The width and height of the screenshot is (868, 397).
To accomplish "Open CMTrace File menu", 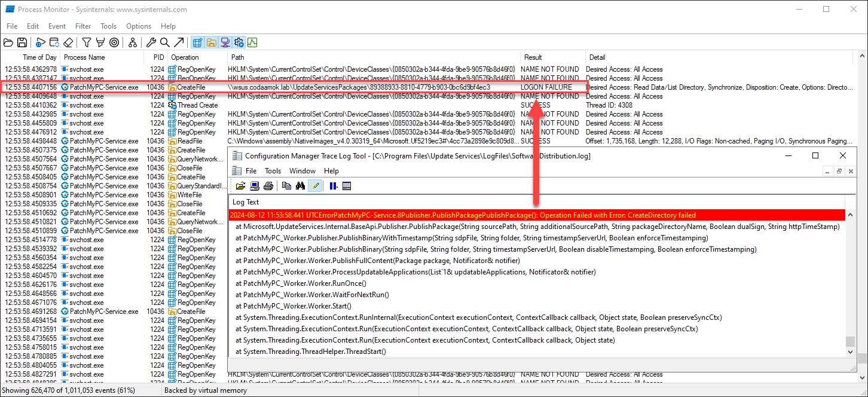I will pos(251,171).
